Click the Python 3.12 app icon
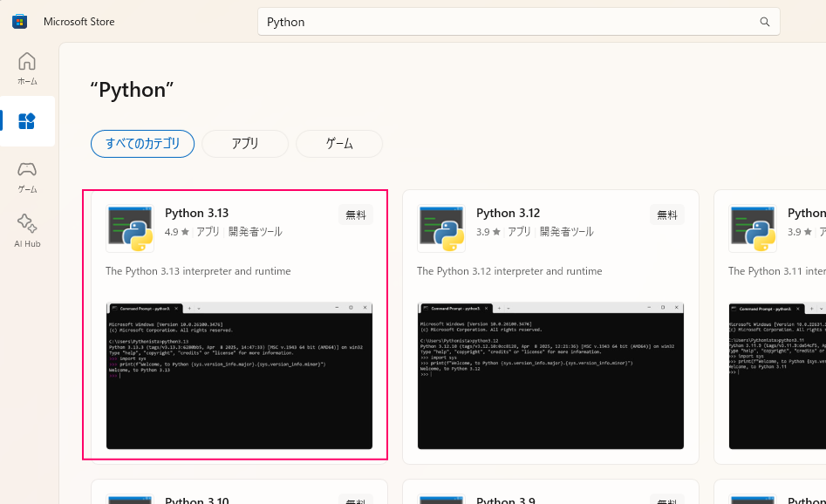 tap(441, 228)
